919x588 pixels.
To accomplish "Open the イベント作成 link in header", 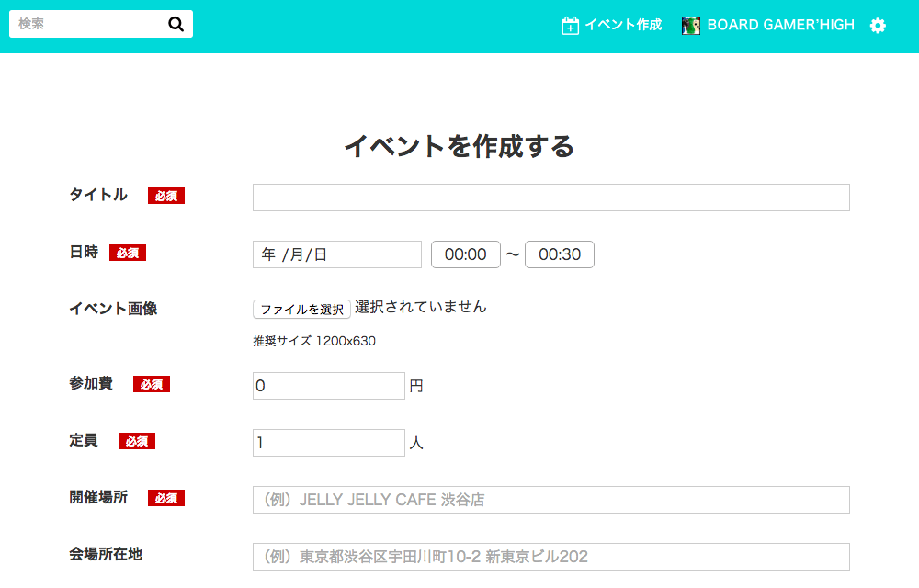I will point(623,25).
